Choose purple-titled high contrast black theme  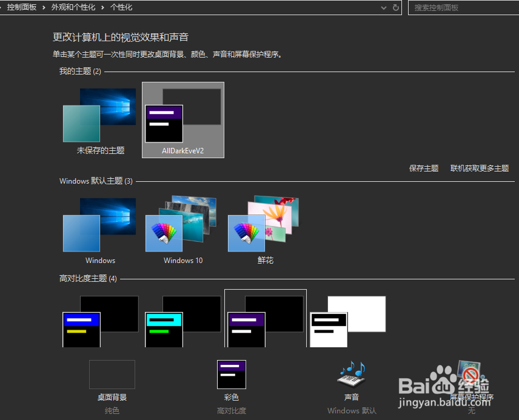(266, 318)
